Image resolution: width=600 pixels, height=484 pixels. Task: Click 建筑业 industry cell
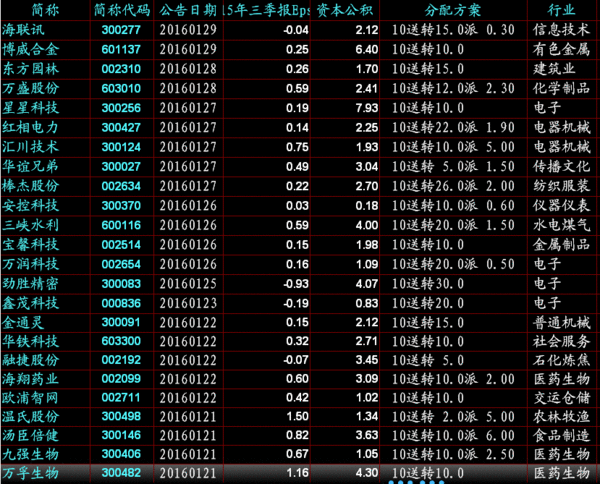554,69
